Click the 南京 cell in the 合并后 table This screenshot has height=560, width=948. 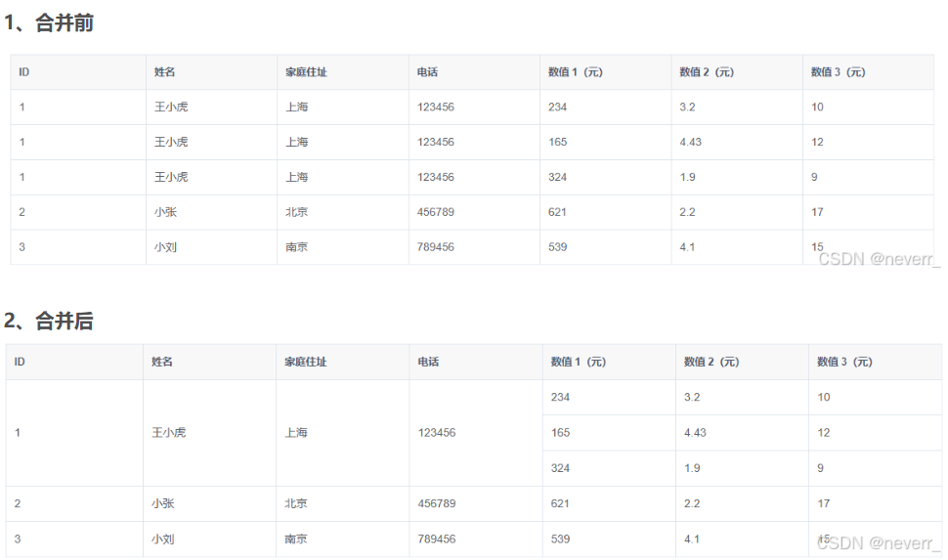click(296, 539)
